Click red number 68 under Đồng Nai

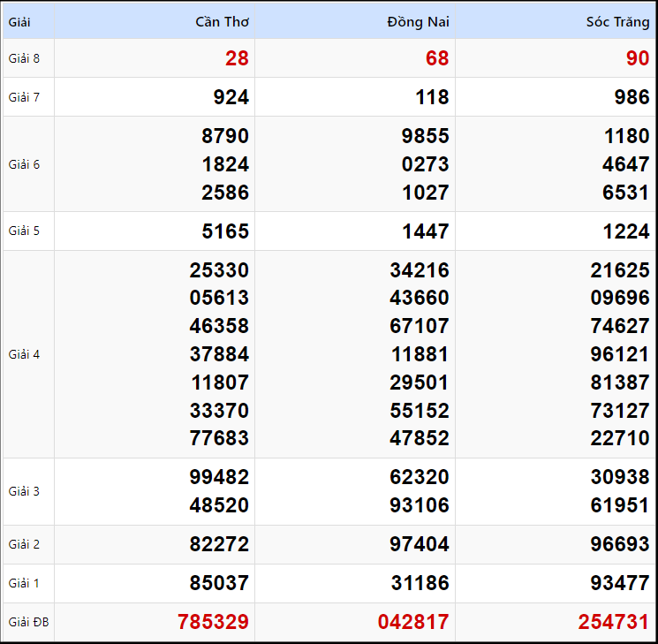437,58
